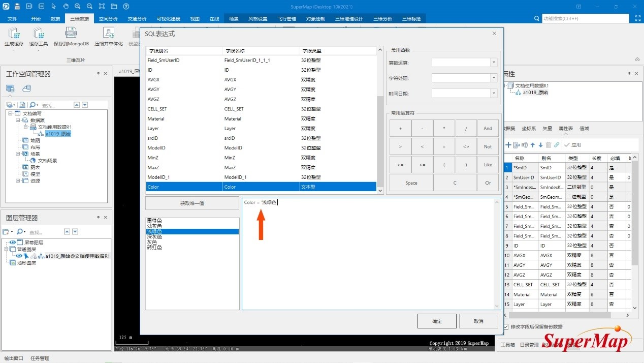
Task: Click the open folder icon in title bar
Action: click(x=114, y=6)
